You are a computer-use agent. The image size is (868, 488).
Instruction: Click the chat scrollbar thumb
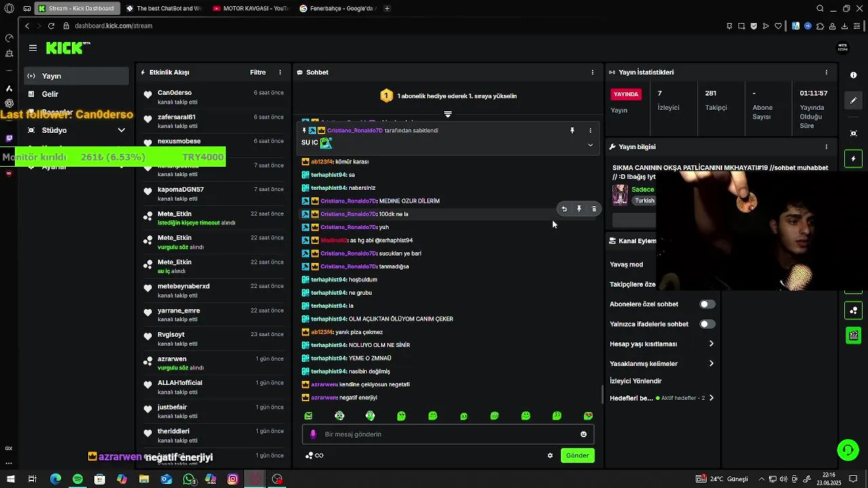click(602, 394)
